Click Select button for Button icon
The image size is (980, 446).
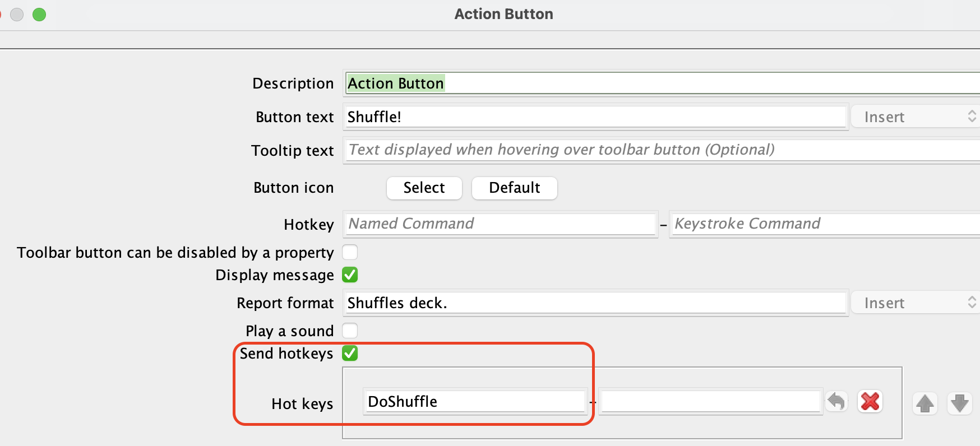coord(424,188)
